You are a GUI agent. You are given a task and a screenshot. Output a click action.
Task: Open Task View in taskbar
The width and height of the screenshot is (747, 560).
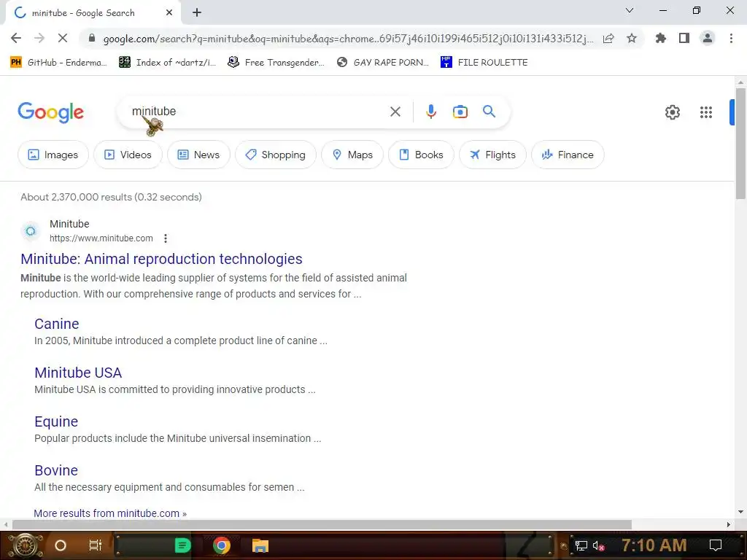pyautogui.click(x=96, y=545)
